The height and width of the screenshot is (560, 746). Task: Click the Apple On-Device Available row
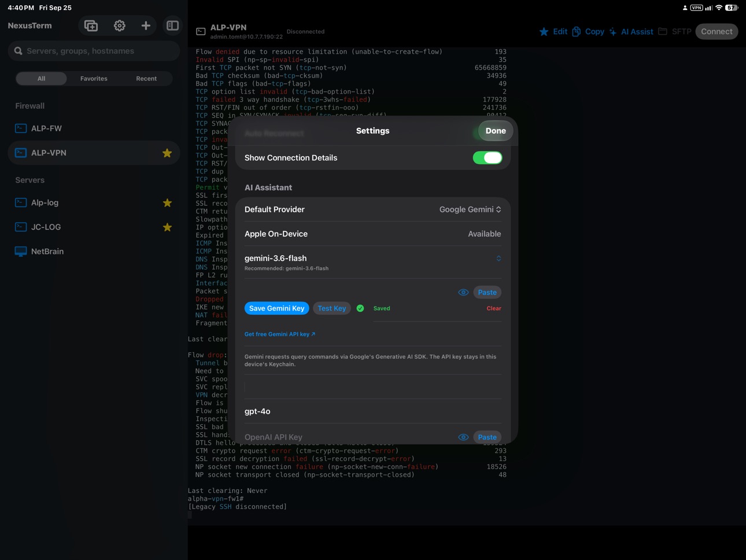pos(373,234)
